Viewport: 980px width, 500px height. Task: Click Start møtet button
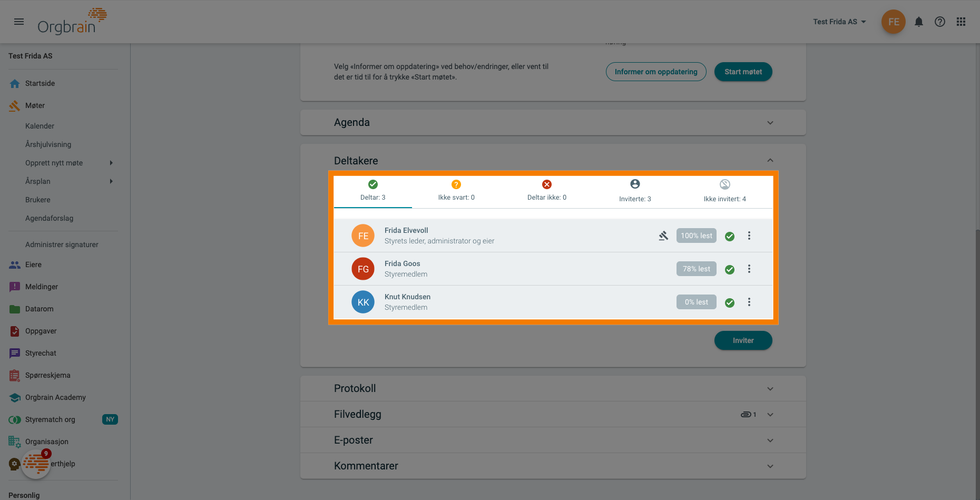pyautogui.click(x=743, y=72)
